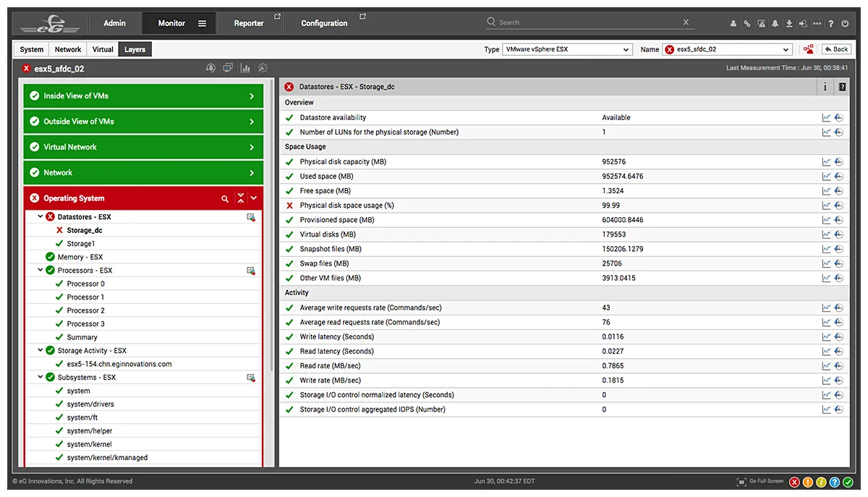Click the download icon in header

pos(789,23)
